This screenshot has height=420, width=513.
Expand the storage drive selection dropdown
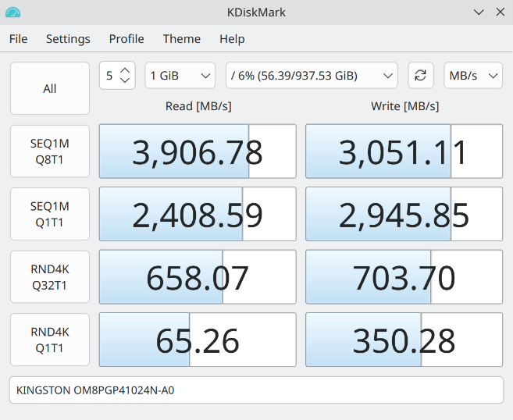[312, 76]
